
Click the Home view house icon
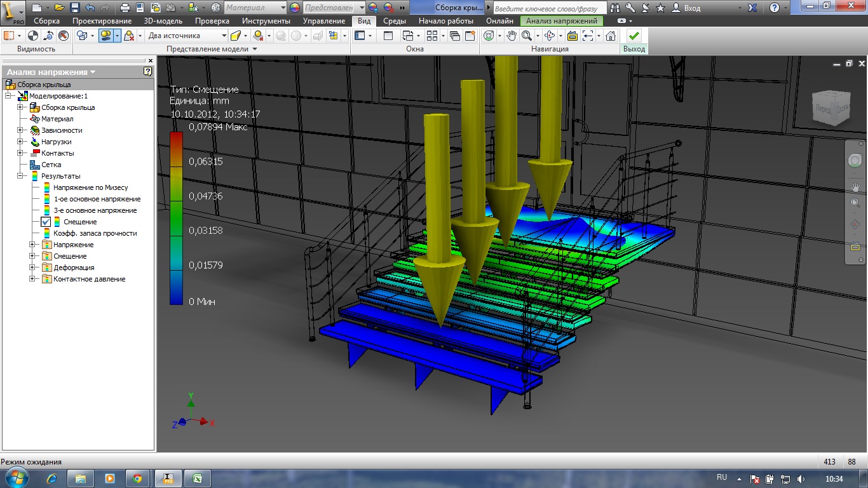tap(610, 36)
